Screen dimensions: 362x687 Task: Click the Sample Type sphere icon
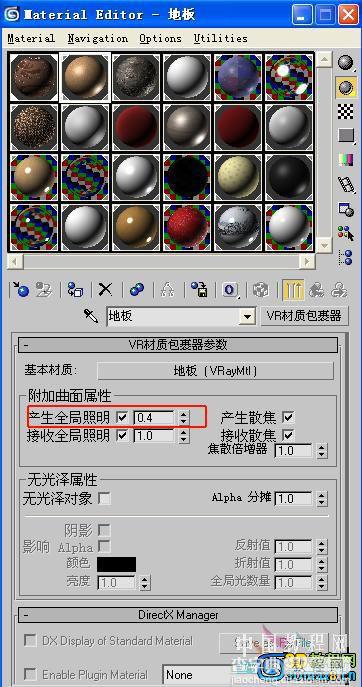click(x=346, y=63)
